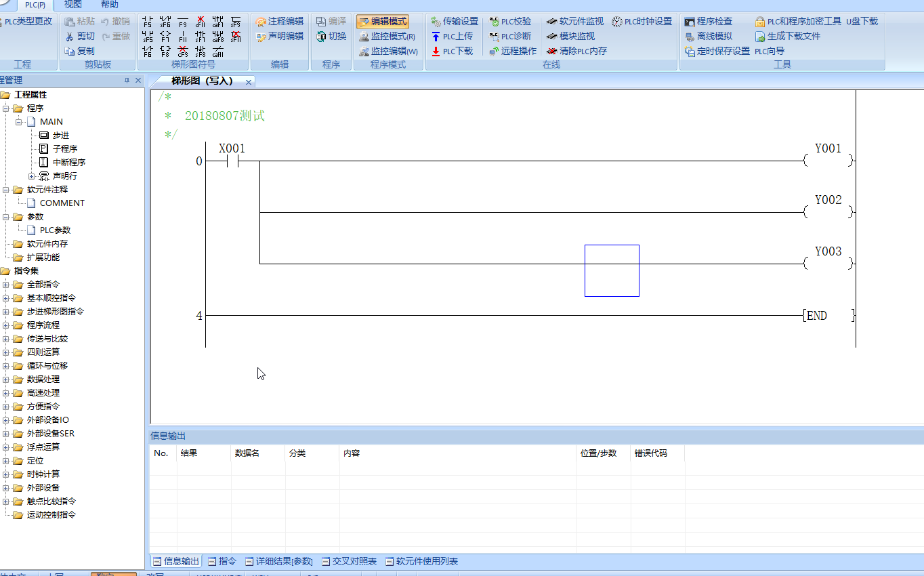The width and height of the screenshot is (924, 576).
Task: Expand the 四则运算 folder
Action: (6, 352)
